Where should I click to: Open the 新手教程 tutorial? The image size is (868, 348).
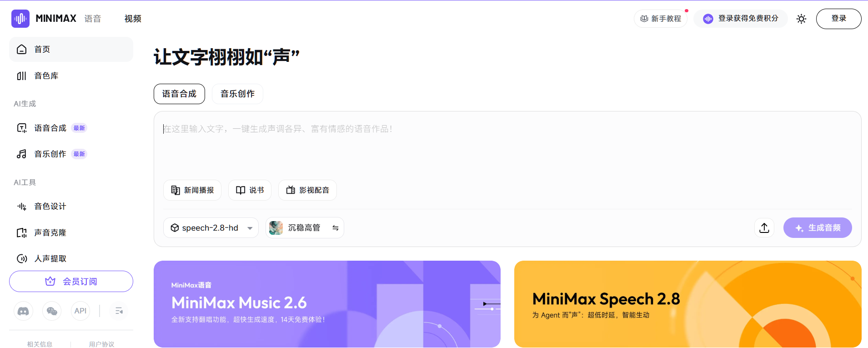point(661,19)
